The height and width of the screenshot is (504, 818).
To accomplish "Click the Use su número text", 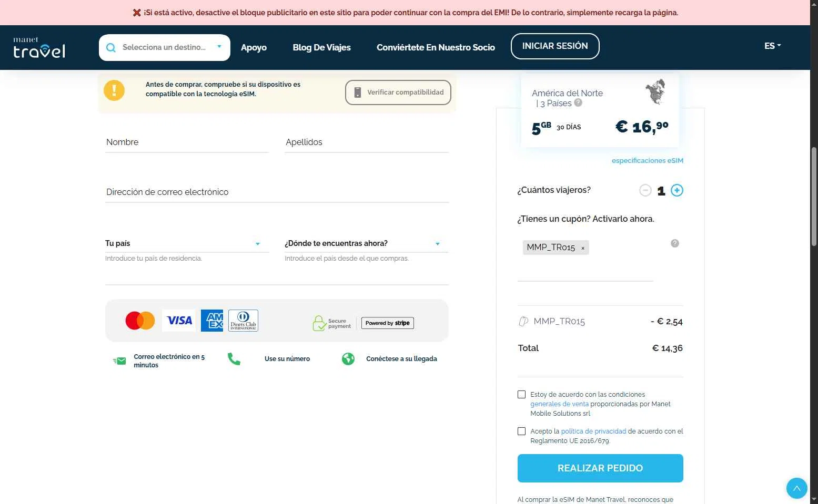I will [x=287, y=359].
